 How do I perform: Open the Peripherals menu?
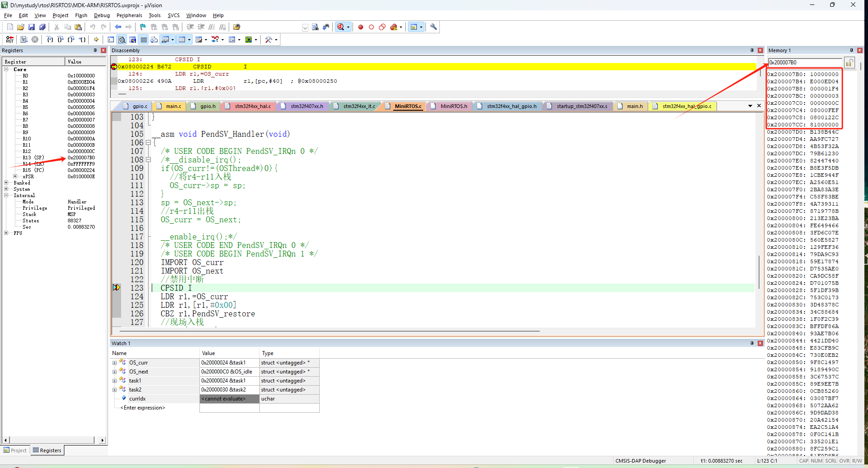(129, 15)
